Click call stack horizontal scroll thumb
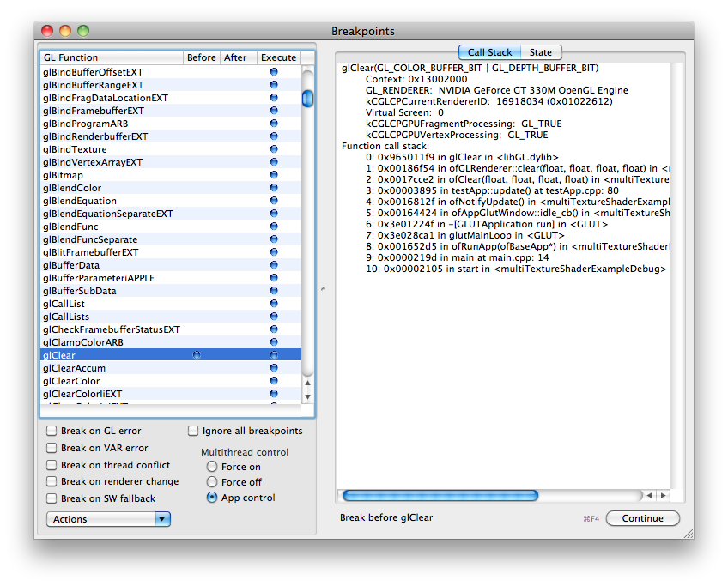 point(440,496)
